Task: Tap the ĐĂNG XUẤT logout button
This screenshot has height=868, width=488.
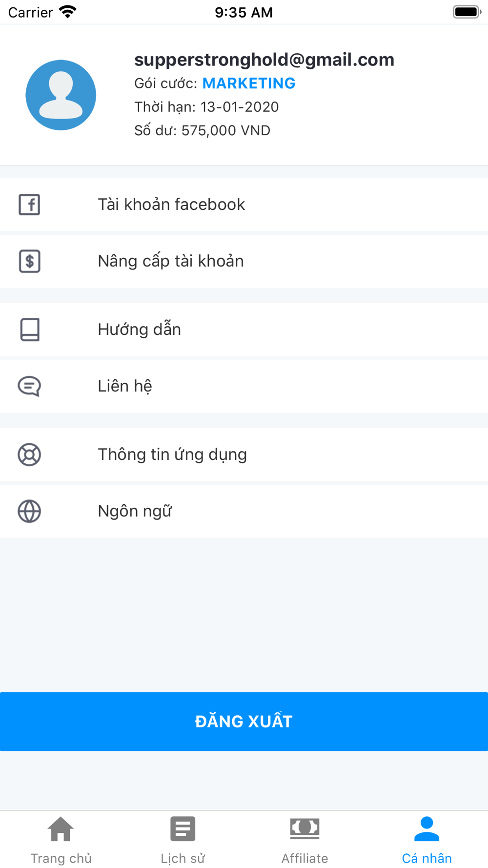Action: (x=244, y=722)
